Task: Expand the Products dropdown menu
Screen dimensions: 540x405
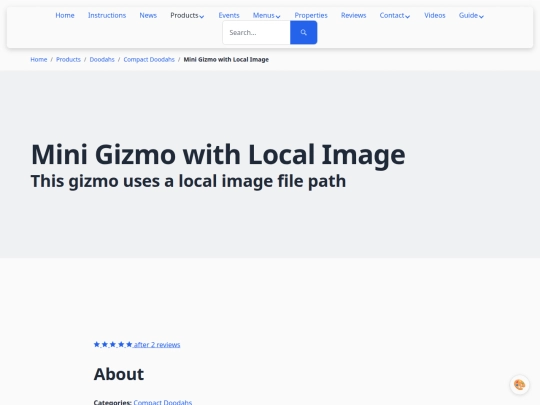Action: [x=187, y=15]
